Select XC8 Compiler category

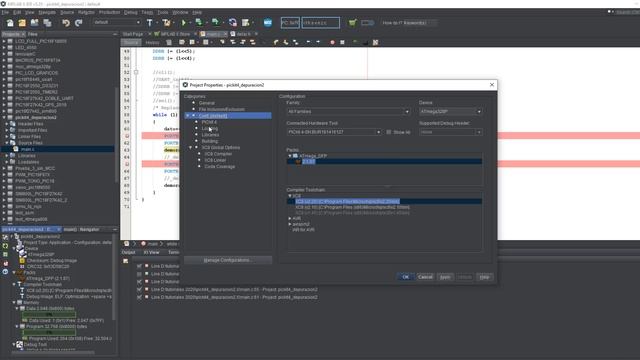[x=218, y=154]
